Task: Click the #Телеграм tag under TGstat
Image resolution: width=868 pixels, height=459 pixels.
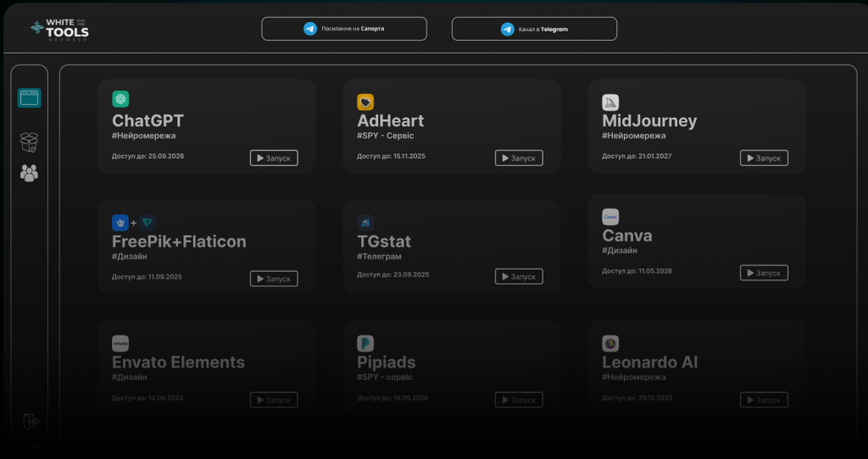Action: (379, 257)
